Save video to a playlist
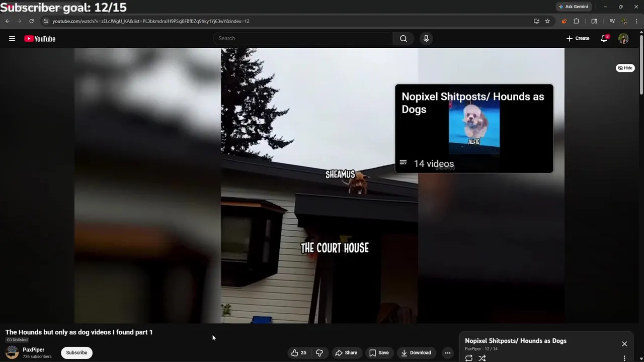Image resolution: width=644 pixels, height=362 pixels. point(379,353)
